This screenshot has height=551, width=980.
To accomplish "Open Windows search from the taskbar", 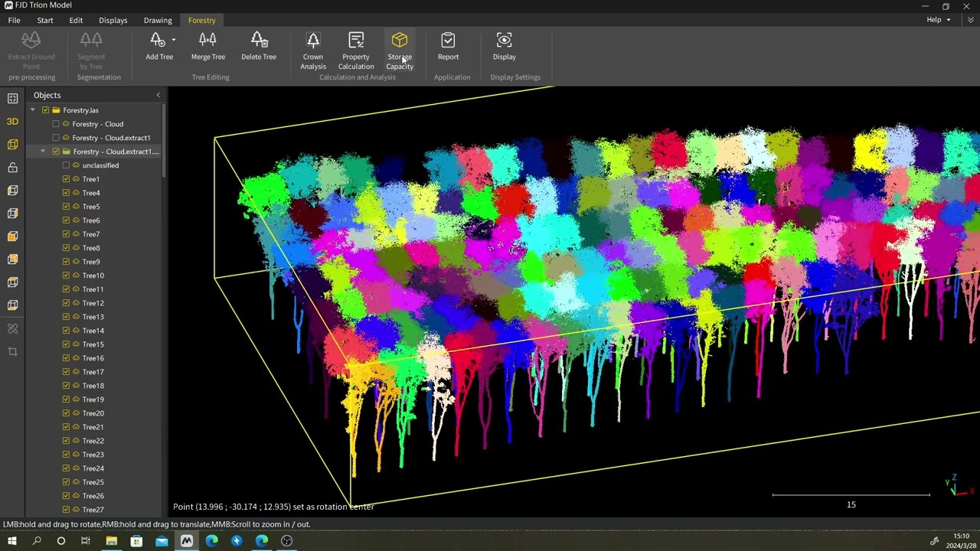I will [x=37, y=541].
